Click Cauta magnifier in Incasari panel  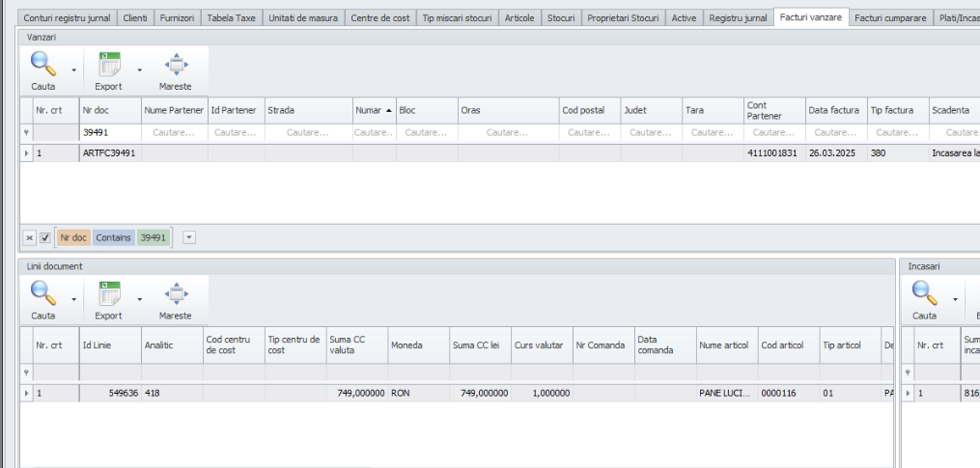point(925,294)
